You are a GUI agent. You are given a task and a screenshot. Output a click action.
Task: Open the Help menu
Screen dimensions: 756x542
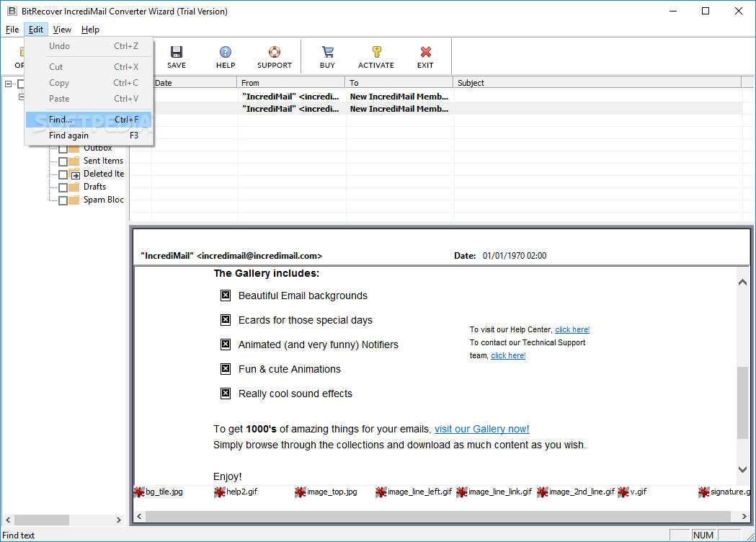coord(90,30)
